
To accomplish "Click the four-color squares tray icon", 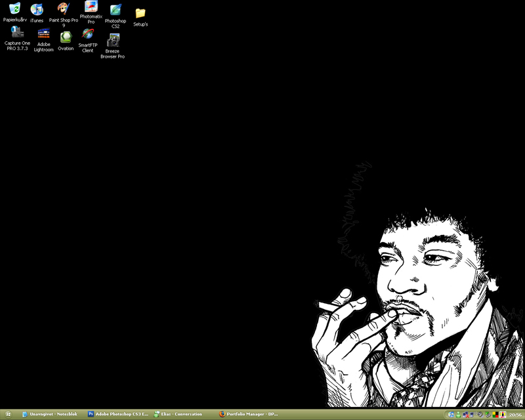I will click(495, 415).
